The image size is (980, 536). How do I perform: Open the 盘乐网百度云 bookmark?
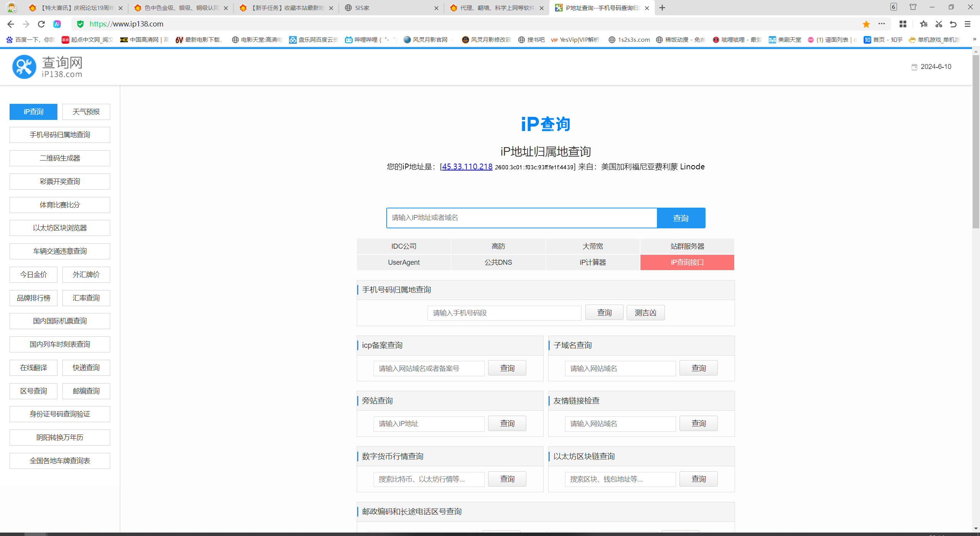pos(314,40)
